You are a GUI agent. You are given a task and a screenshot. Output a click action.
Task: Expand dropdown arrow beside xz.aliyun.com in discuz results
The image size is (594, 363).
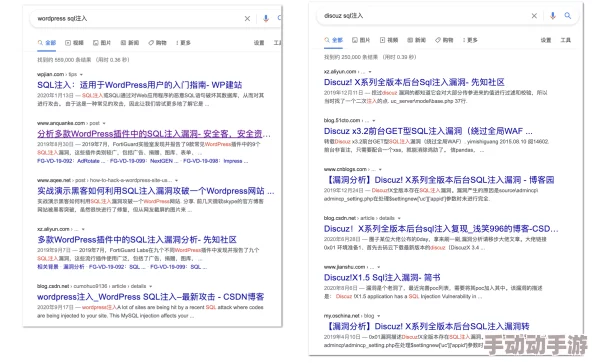pyautogui.click(x=370, y=72)
